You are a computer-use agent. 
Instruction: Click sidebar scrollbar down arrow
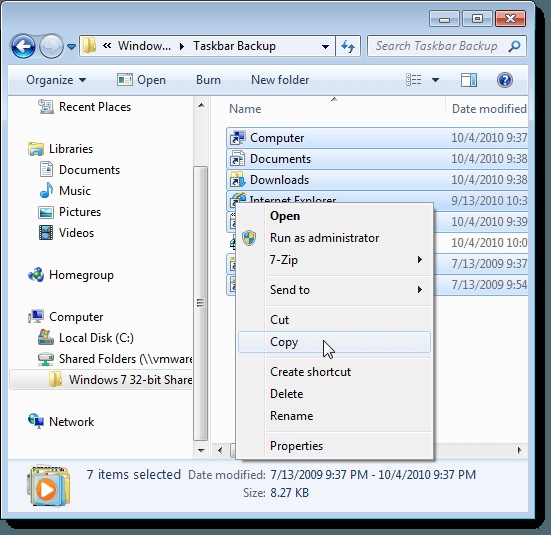(201, 450)
